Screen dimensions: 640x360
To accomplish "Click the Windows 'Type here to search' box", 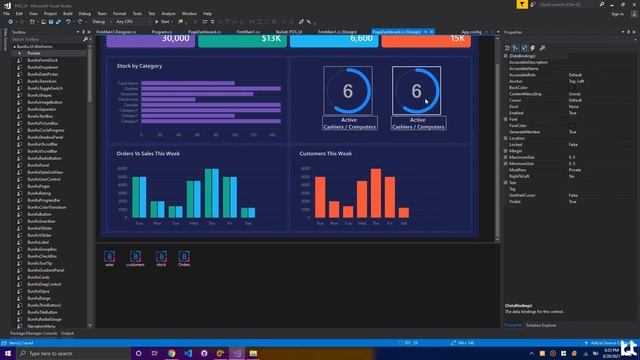I will 73,353.
